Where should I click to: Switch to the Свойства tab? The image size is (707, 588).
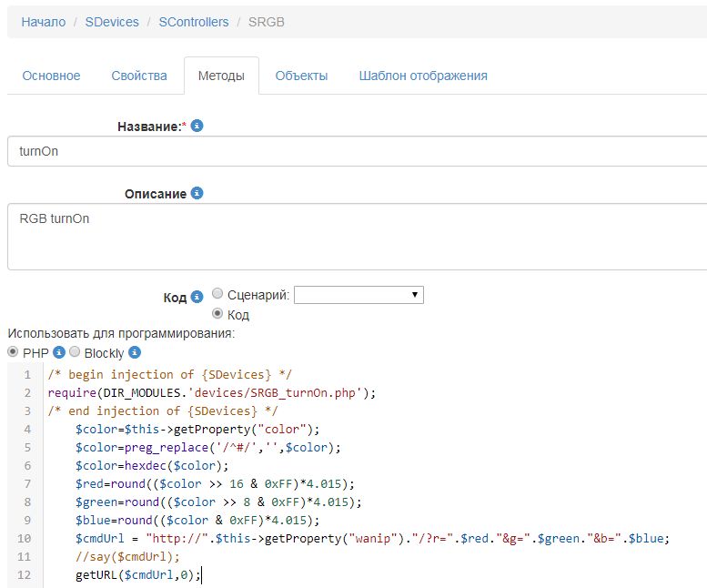click(x=139, y=76)
